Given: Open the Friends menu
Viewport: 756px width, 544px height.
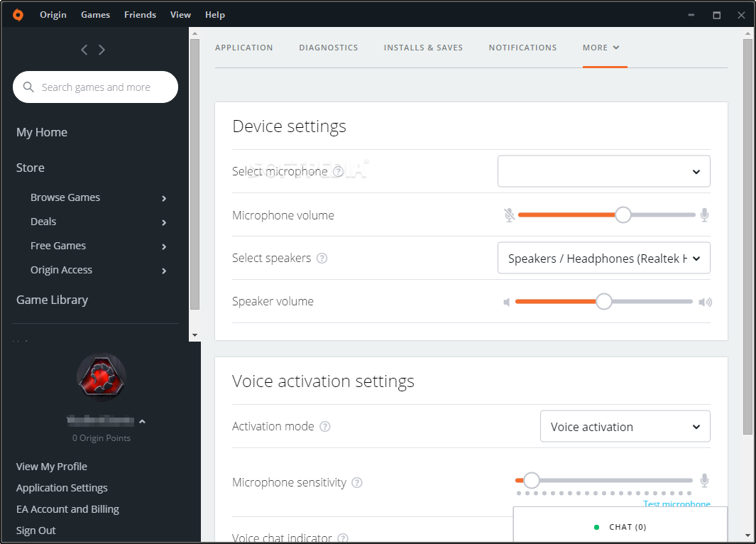Looking at the screenshot, I should click(x=141, y=15).
